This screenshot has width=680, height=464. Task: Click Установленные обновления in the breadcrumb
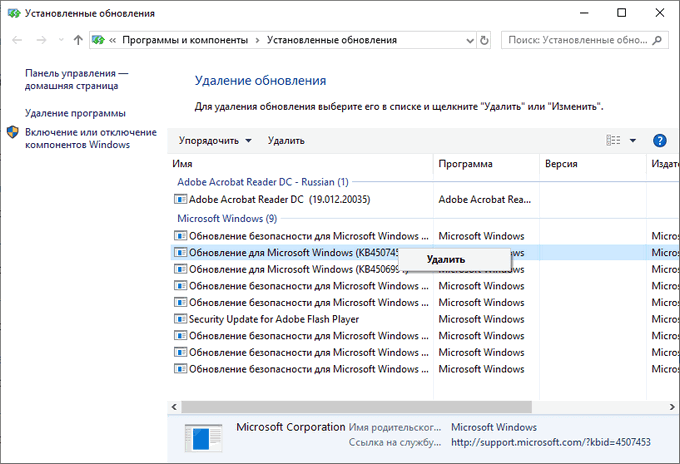[332, 40]
